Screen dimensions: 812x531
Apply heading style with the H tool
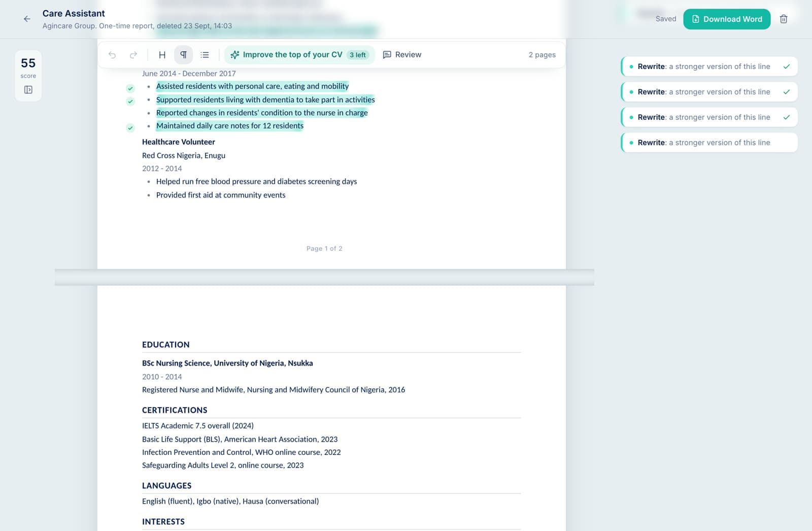(x=162, y=55)
